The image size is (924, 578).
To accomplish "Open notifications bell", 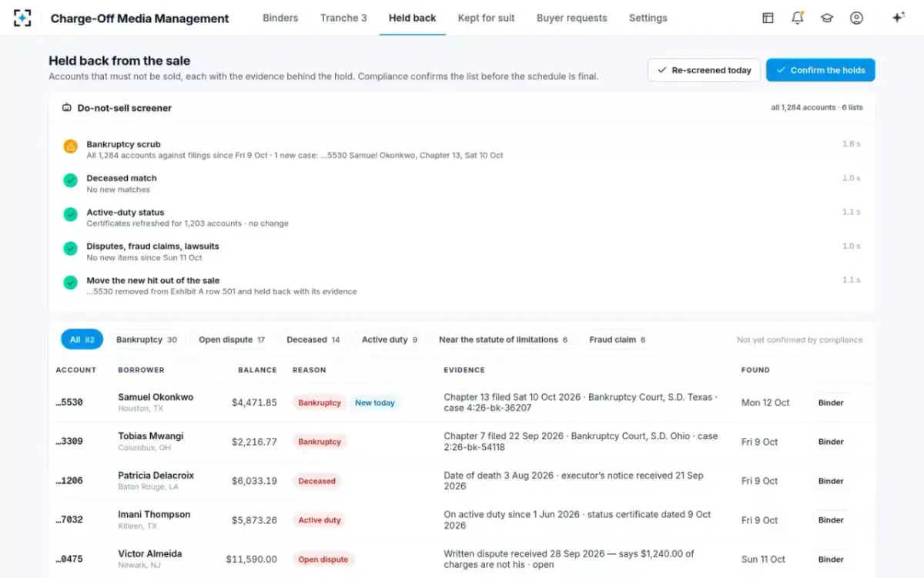I will [798, 18].
